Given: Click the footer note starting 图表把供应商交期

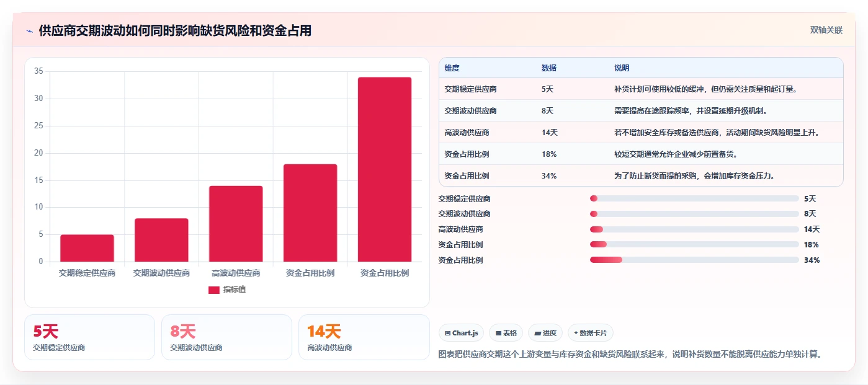Looking at the screenshot, I should (630, 355).
